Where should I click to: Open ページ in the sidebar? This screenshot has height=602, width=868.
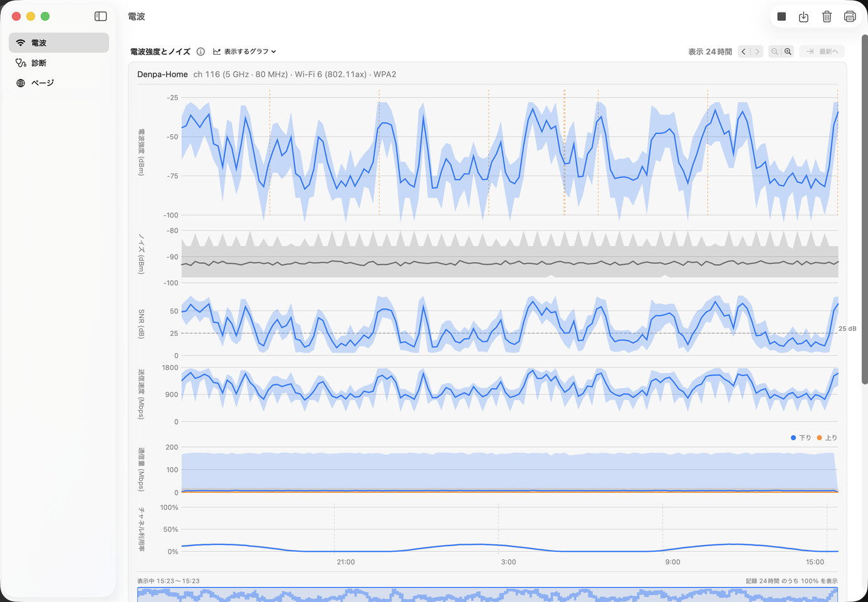pyautogui.click(x=59, y=83)
